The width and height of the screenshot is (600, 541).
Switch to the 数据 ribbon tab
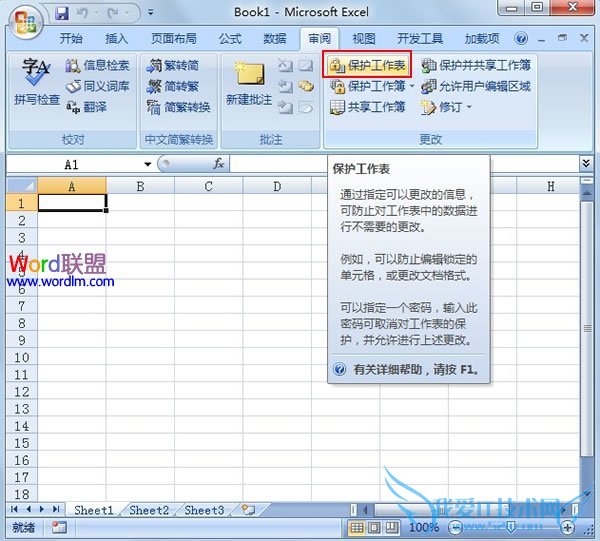pyautogui.click(x=275, y=39)
